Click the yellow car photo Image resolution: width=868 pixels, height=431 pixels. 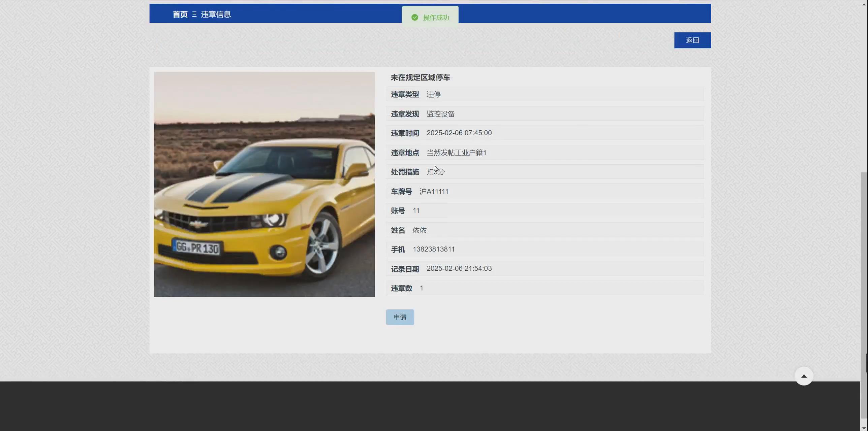coord(264,185)
